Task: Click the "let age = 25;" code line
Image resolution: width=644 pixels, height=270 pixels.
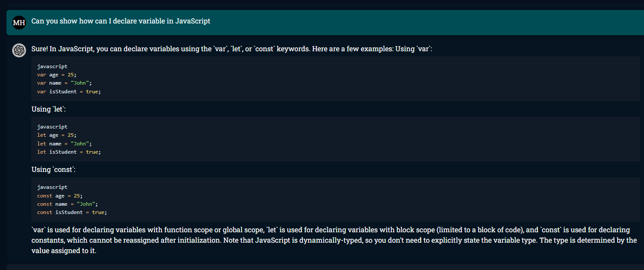Action: pyautogui.click(x=57, y=135)
